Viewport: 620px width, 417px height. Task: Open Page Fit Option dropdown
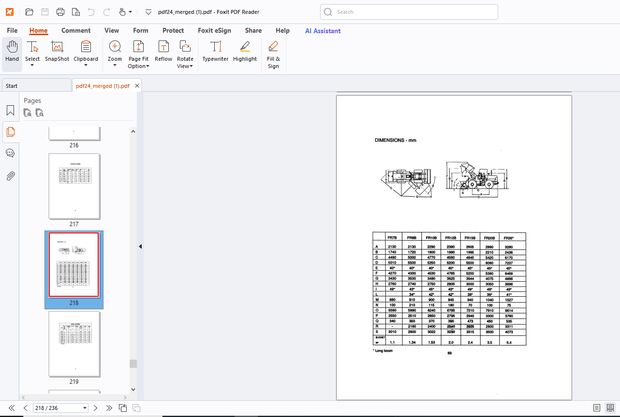138,55
